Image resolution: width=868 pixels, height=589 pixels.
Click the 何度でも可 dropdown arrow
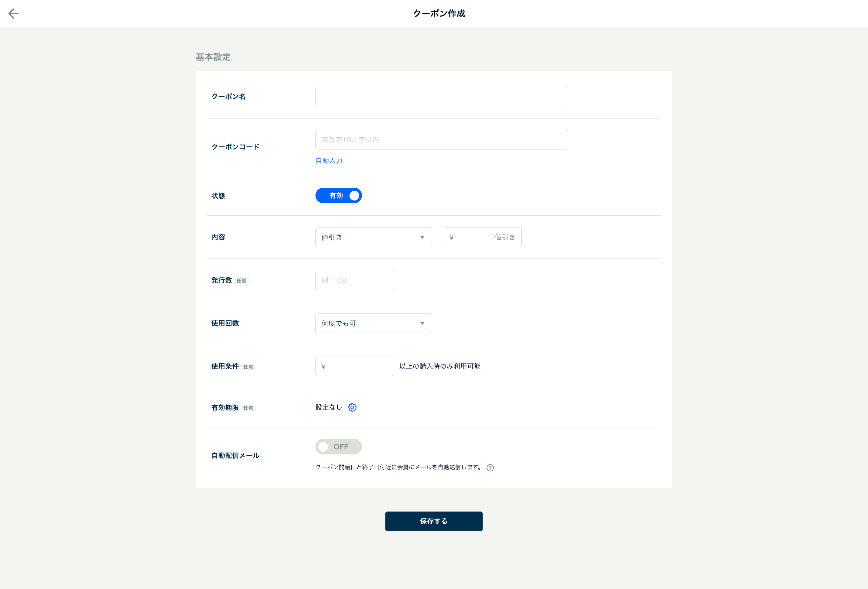tap(422, 323)
